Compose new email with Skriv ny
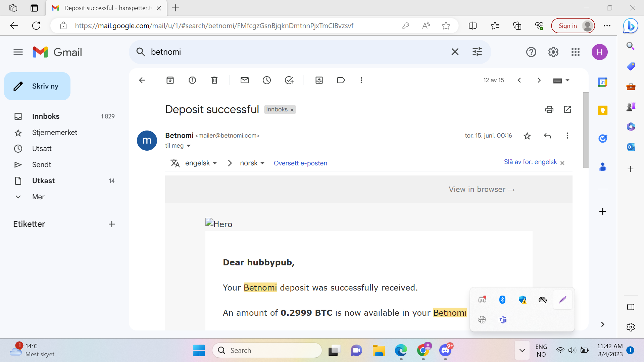Image resolution: width=644 pixels, height=362 pixels. point(37,86)
